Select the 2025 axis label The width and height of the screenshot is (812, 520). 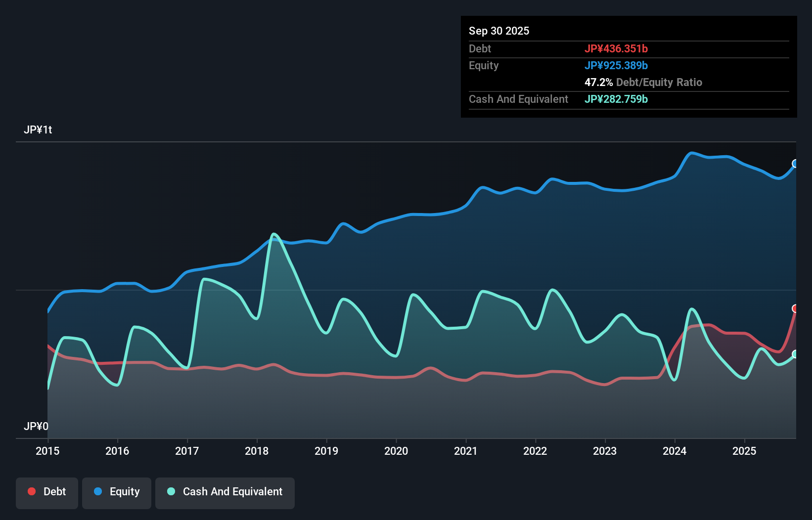tap(745, 451)
